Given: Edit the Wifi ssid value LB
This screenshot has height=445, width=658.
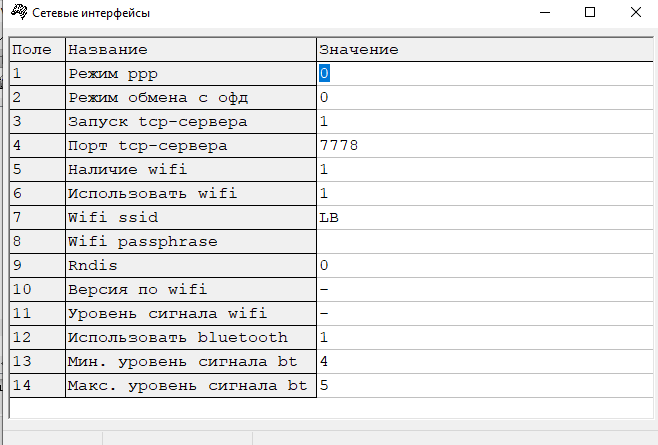Looking at the screenshot, I should (485, 217).
